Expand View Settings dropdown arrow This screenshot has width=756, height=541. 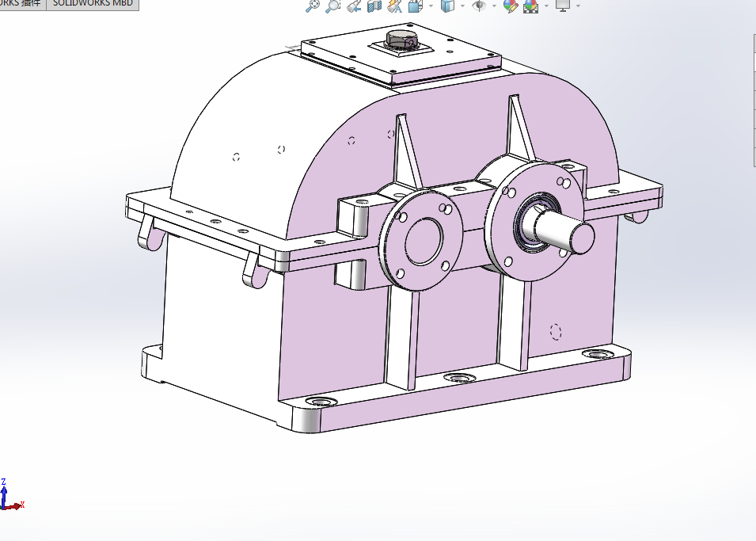coord(578,6)
